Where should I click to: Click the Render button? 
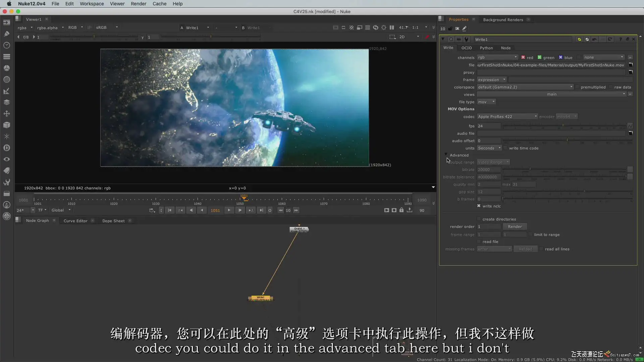tap(515, 227)
